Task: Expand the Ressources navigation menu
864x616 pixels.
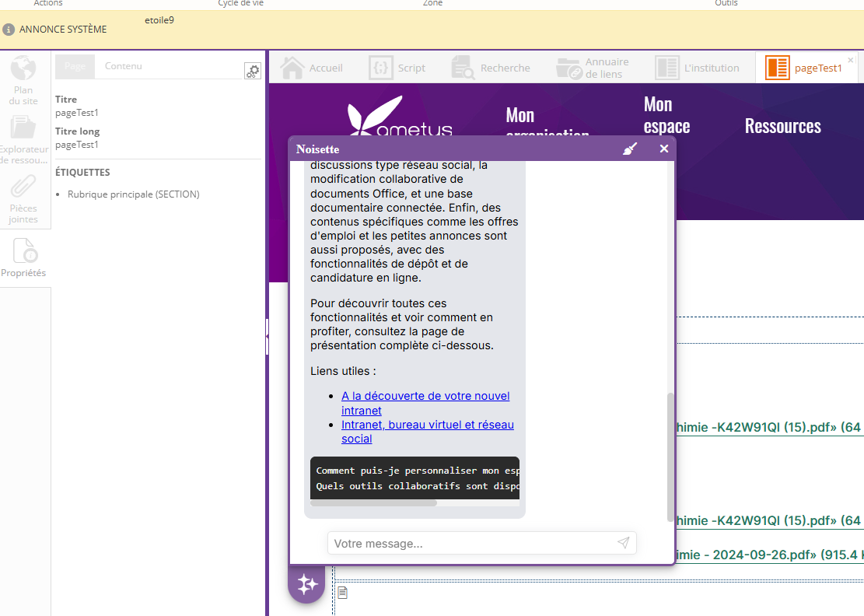Action: click(x=782, y=126)
